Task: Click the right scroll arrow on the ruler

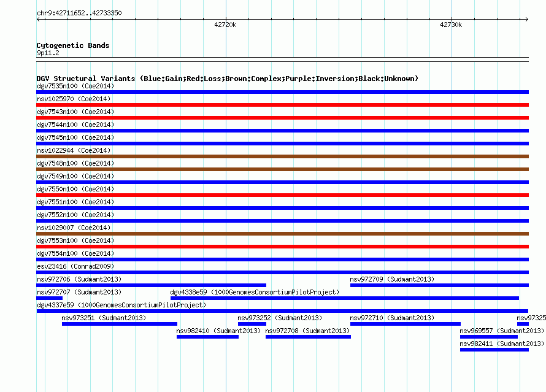Action: click(526, 19)
